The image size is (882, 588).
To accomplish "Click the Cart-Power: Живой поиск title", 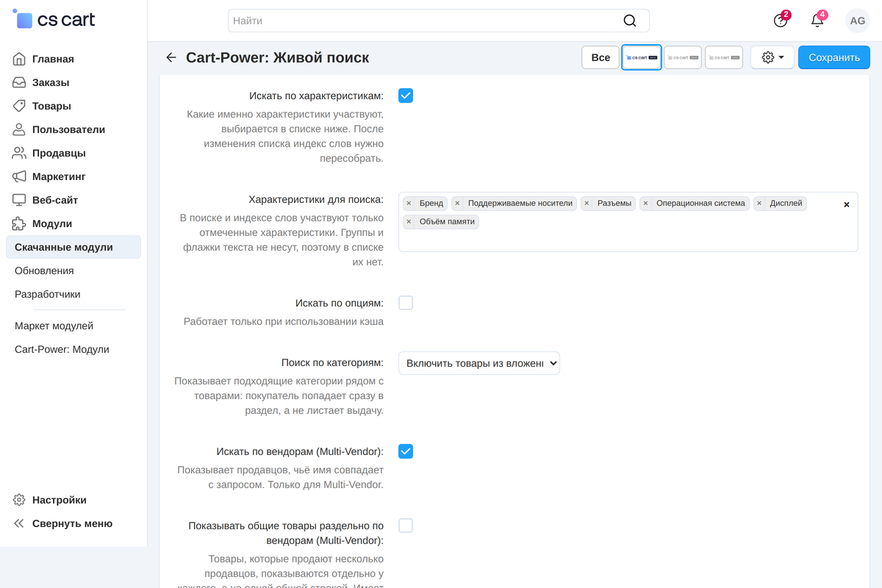I will [x=278, y=57].
